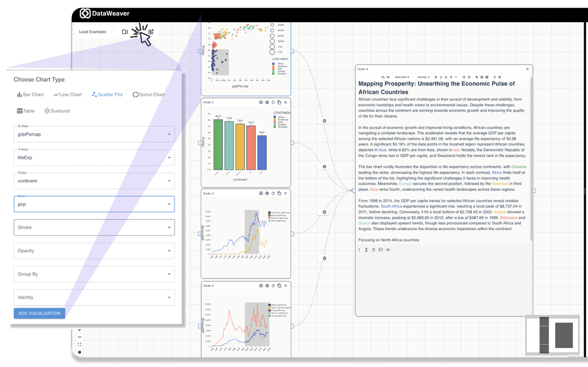
Task: Click the ADD VISUALIZATION button
Action: [39, 313]
